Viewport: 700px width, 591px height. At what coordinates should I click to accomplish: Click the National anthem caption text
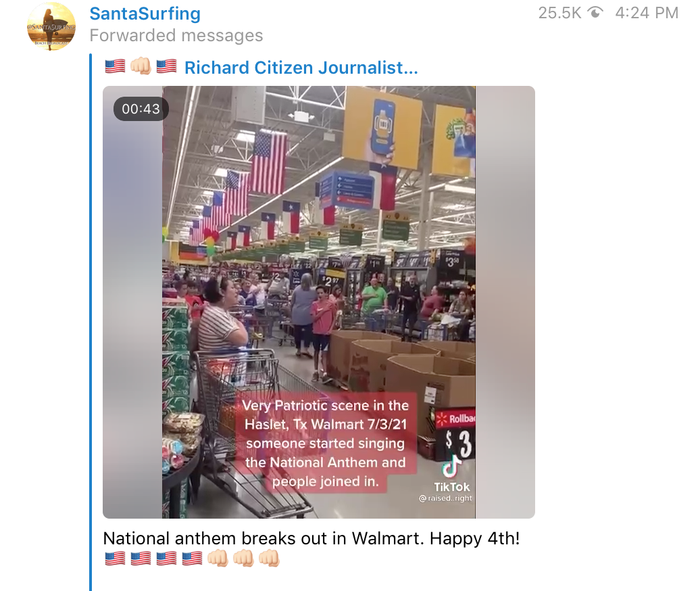(x=311, y=538)
